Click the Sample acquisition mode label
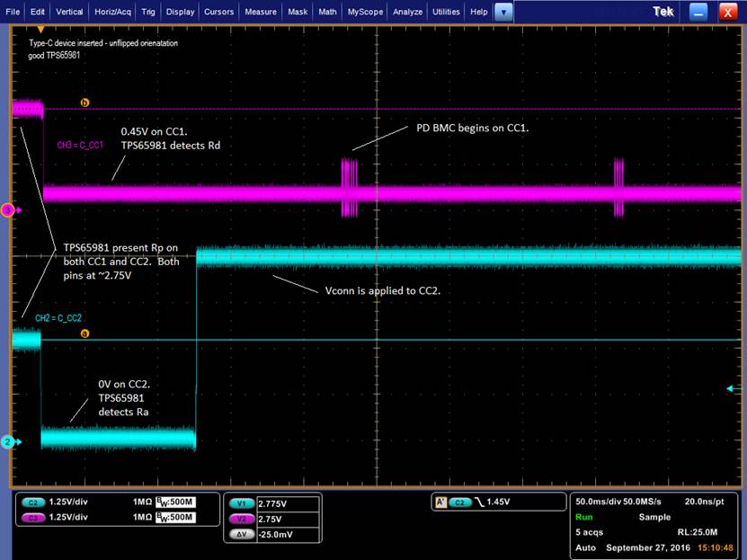Screen dimensions: 747x560 654,517
